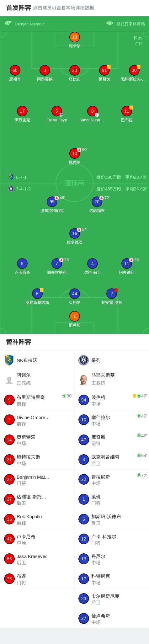The image size is (149, 644).
Task: Click goalkeeper 利卡尔 number 13 icon
Action: pos(75,37)
